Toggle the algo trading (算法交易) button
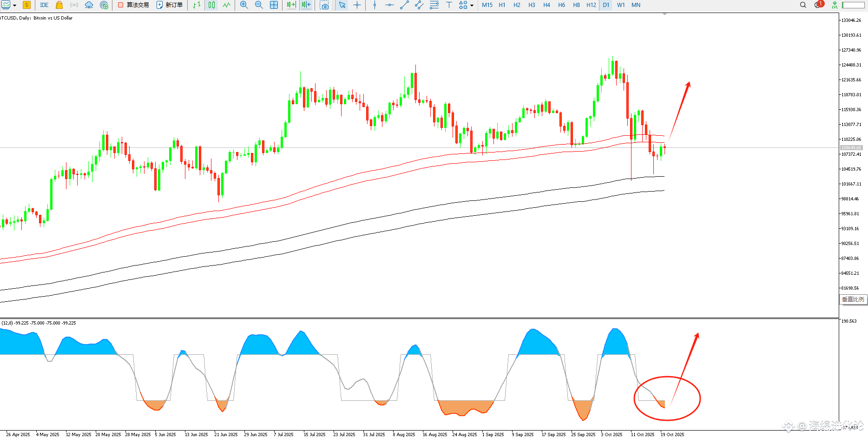 tap(133, 5)
